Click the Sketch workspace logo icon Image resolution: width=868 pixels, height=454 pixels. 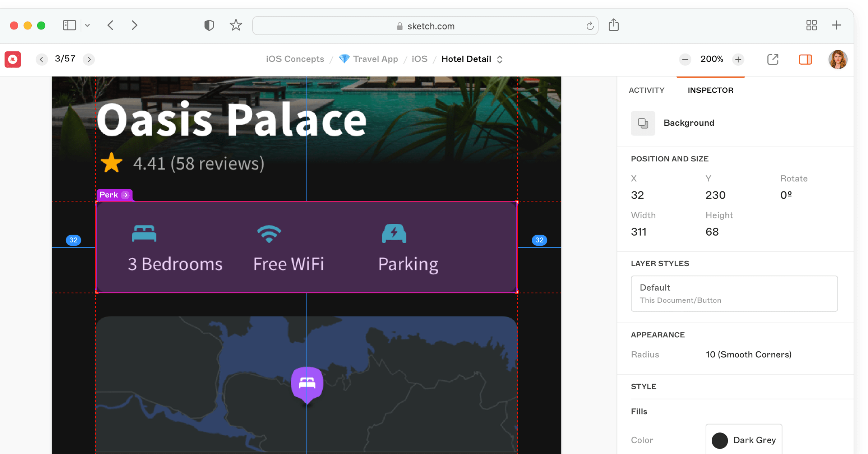[x=13, y=59]
